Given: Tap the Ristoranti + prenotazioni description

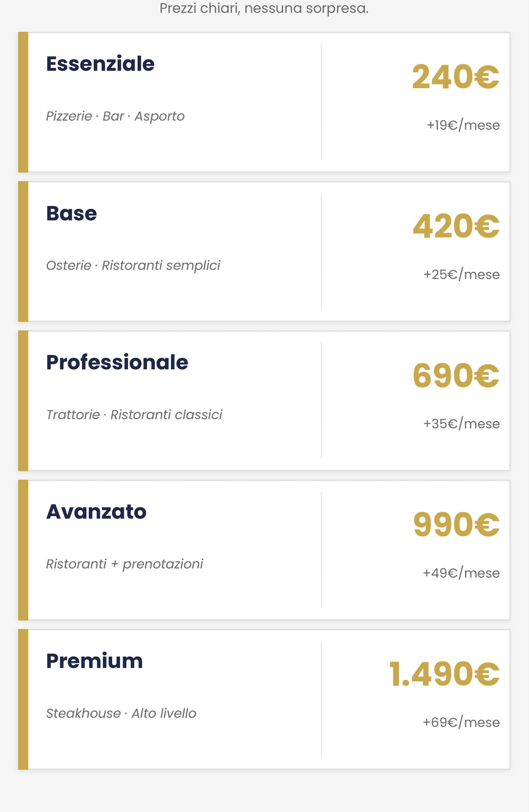Looking at the screenshot, I should tap(125, 564).
